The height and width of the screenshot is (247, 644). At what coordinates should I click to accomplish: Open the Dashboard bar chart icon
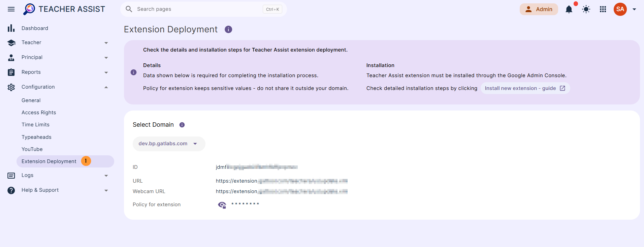click(x=11, y=28)
